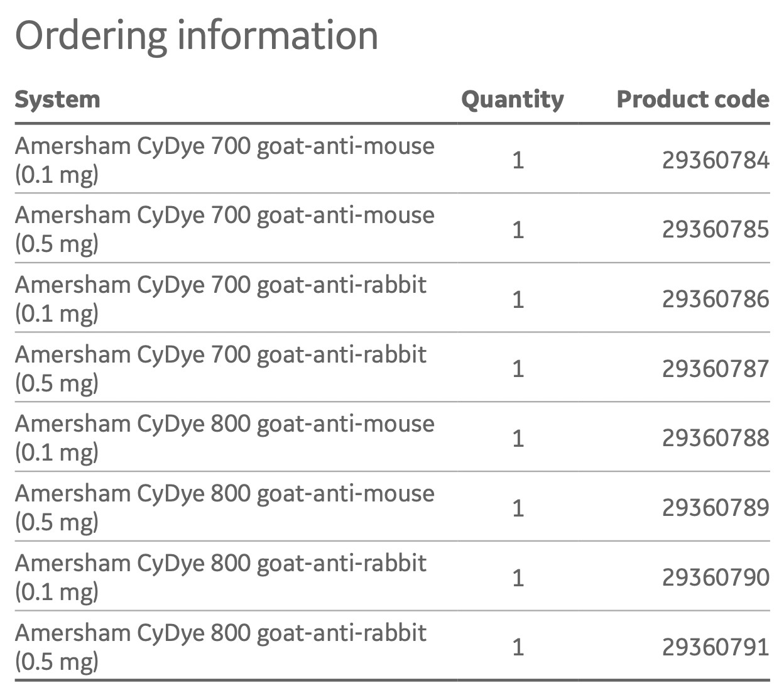Click product code 29360784
This screenshot has width=784, height=695.
coord(716,160)
